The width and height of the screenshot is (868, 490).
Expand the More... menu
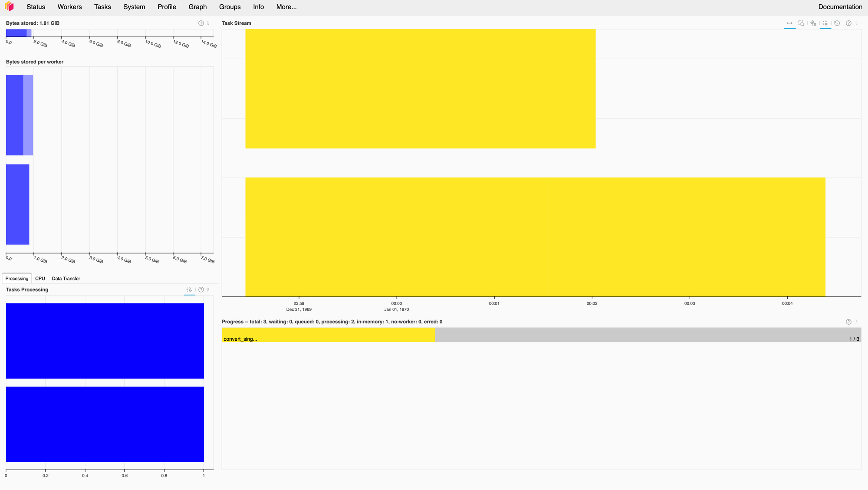(286, 7)
